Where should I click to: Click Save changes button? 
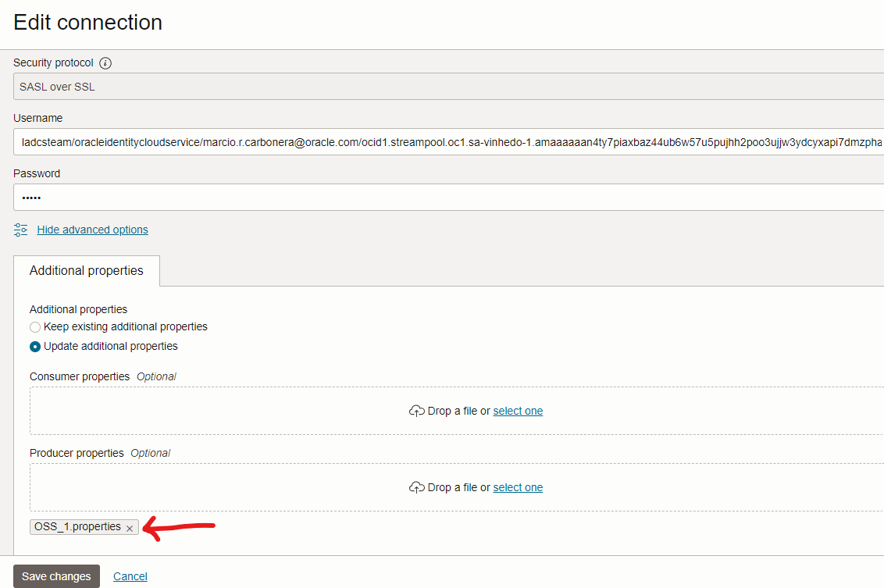[56, 576]
